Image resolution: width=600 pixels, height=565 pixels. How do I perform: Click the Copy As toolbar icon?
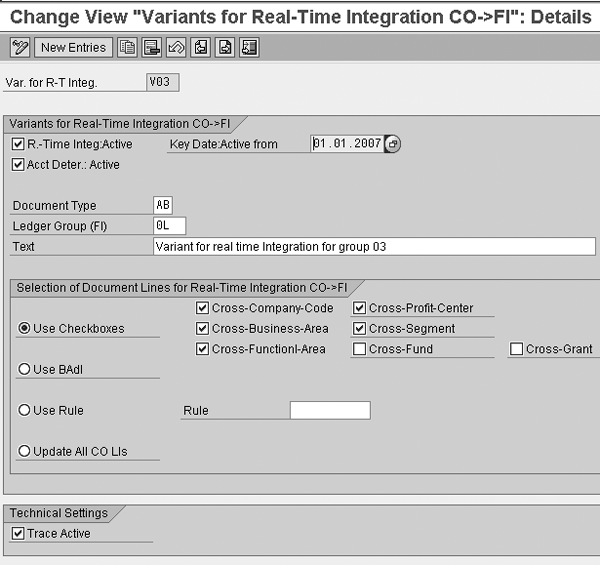click(x=127, y=47)
